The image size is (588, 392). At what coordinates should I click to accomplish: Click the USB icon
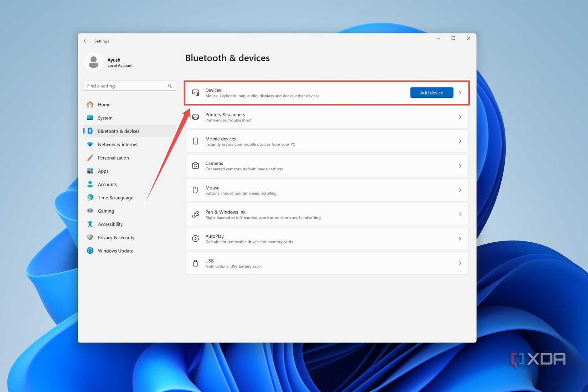coord(195,263)
